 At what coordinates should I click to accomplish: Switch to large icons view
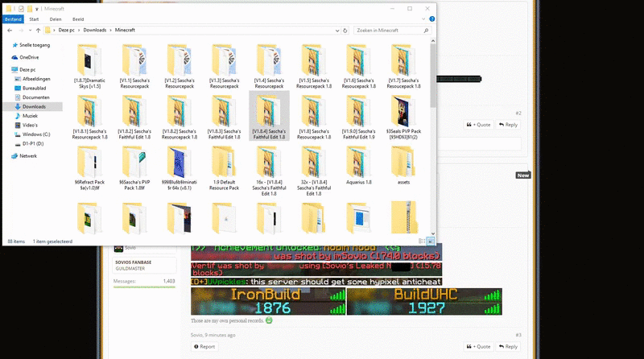click(x=431, y=241)
